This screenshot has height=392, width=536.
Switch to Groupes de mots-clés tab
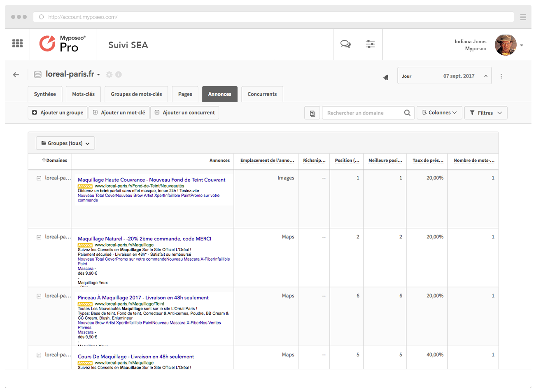click(136, 94)
